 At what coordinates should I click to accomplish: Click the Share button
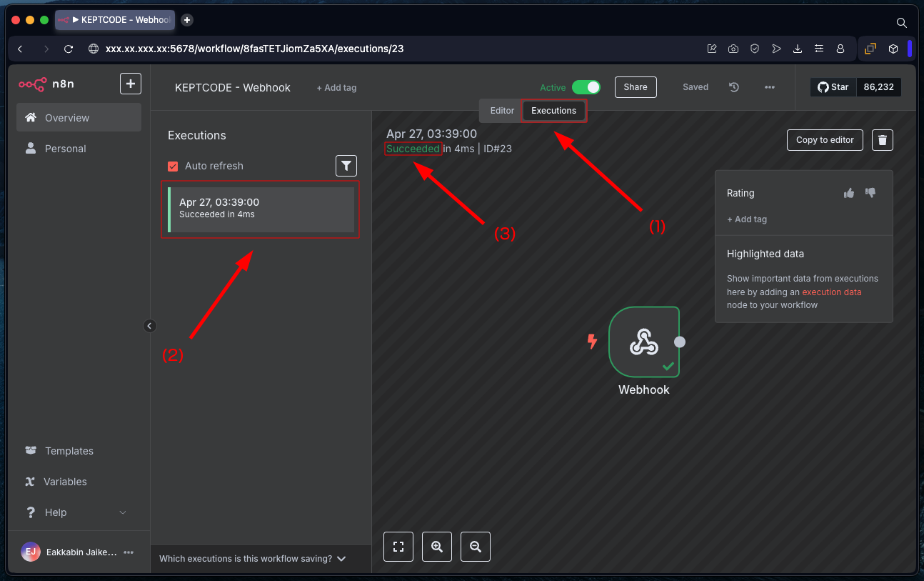[635, 87]
